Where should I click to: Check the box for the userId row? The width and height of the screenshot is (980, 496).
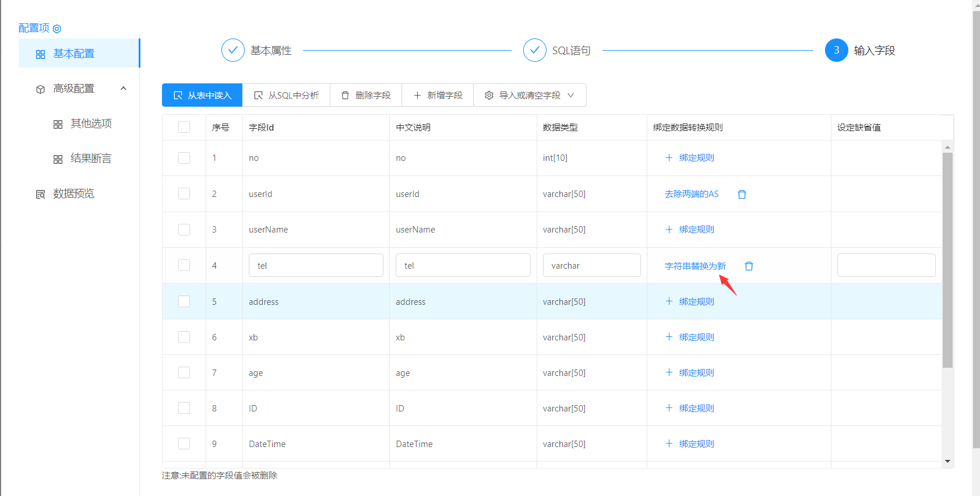pos(184,194)
